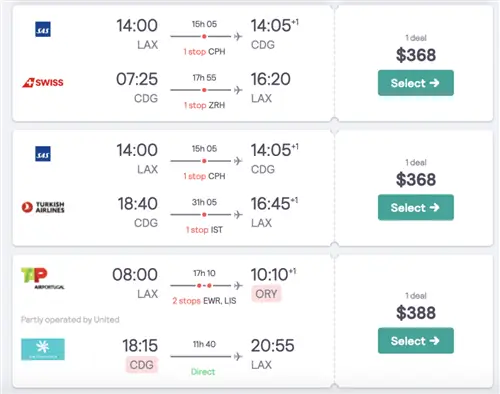This screenshot has width=500, height=394.
Task: Click the green Direct flight label
Action: [x=203, y=372]
